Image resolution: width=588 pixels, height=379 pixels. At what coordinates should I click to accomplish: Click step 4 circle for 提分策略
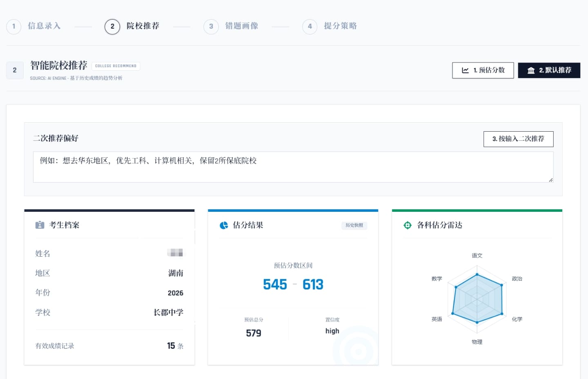[x=310, y=27]
